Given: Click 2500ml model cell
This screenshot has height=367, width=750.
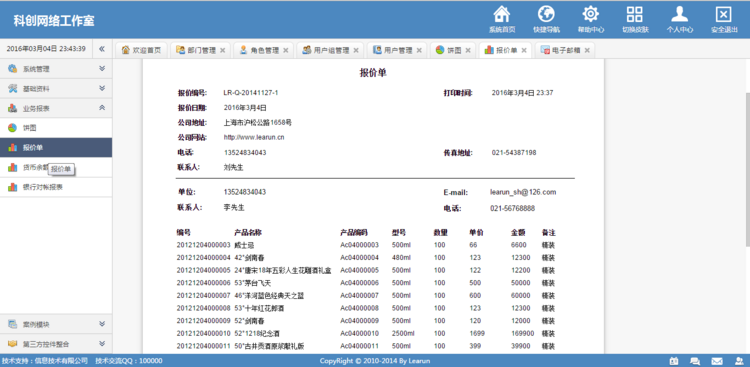Looking at the screenshot, I should [x=403, y=333].
